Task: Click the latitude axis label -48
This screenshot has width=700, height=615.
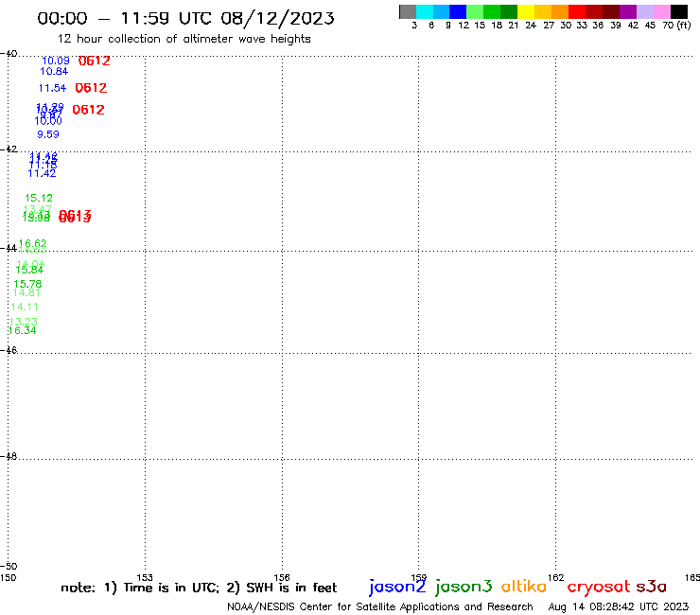Action: click(9, 456)
